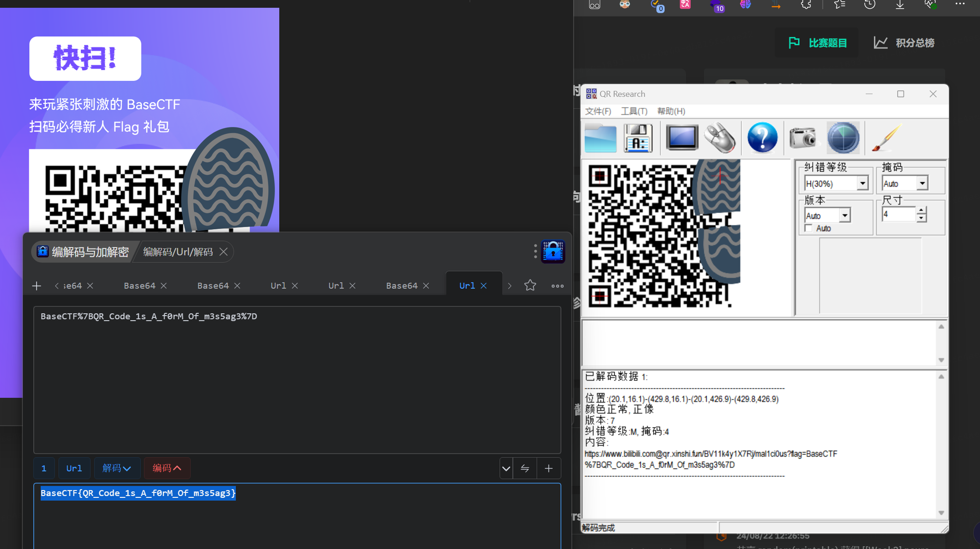Screen dimensions: 980x549
Task: Click the 编解码与加解密 plugin title
Action: click(x=90, y=252)
